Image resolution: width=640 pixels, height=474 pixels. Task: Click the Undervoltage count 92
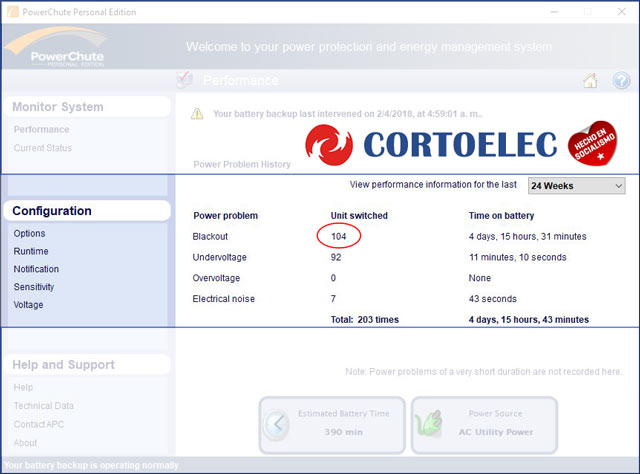click(336, 257)
